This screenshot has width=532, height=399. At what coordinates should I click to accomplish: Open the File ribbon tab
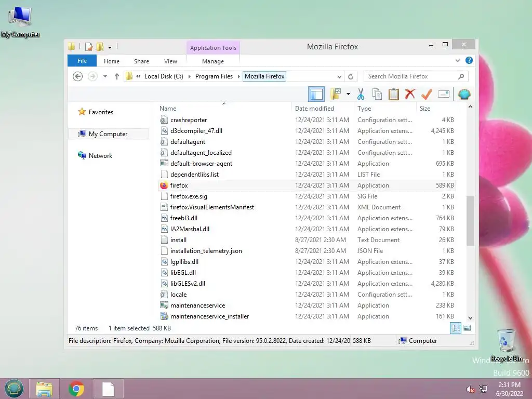[x=82, y=61]
